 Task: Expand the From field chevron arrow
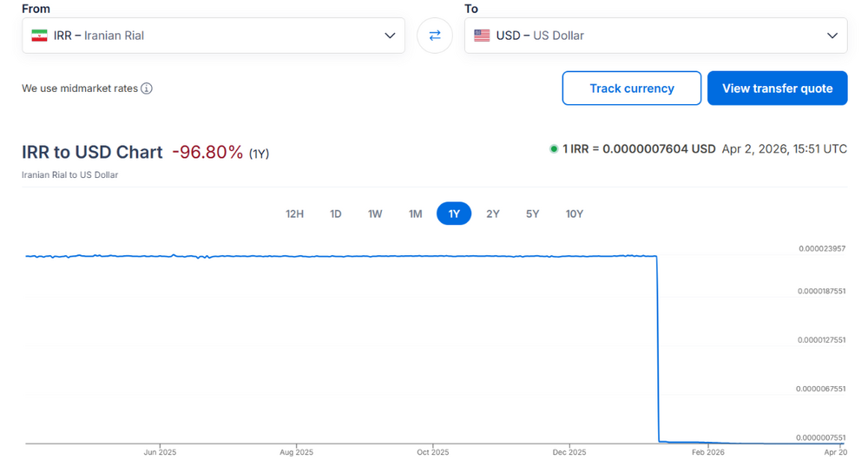point(390,36)
